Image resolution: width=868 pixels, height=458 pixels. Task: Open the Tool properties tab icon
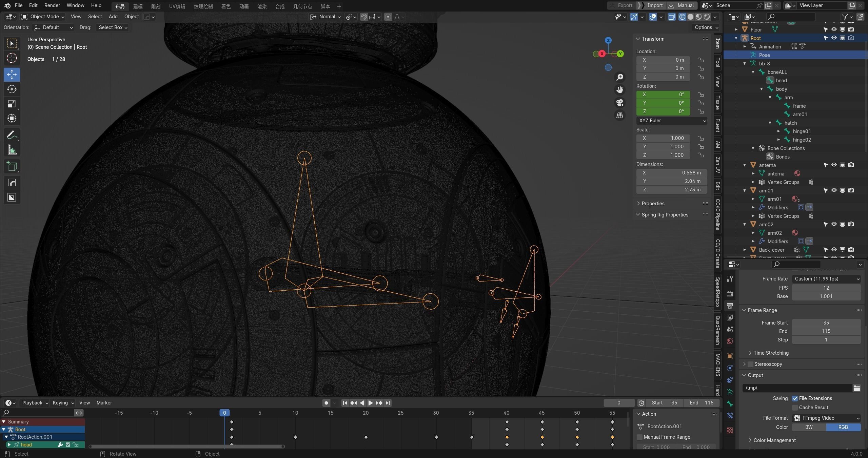(730, 279)
